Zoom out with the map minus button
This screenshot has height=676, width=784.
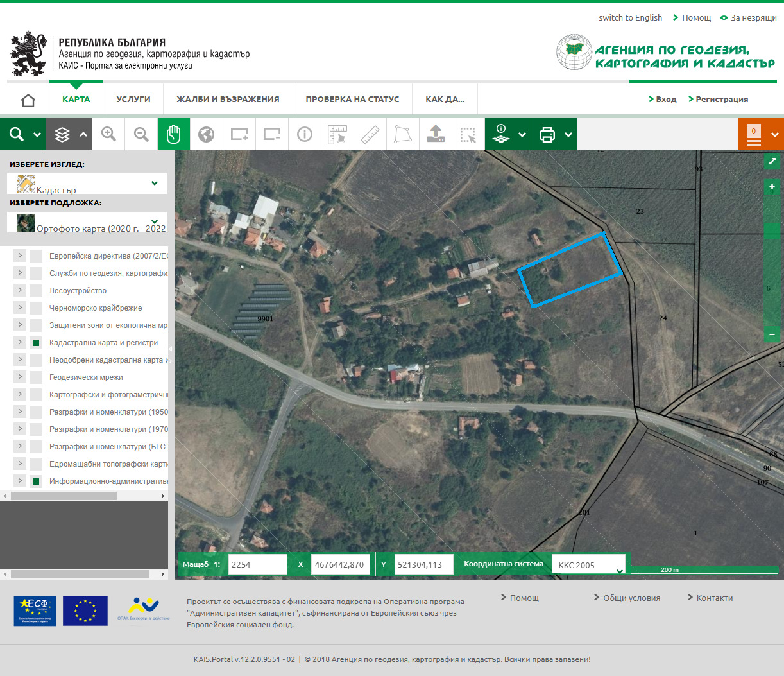tap(772, 334)
